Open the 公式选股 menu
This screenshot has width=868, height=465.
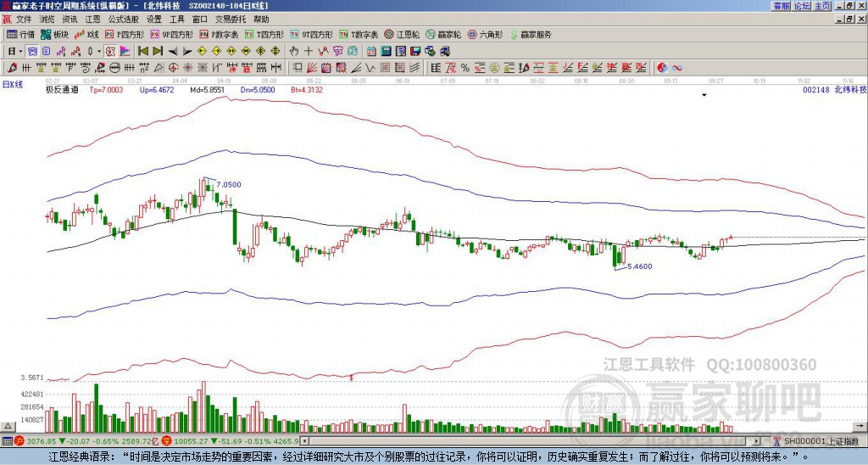point(124,20)
